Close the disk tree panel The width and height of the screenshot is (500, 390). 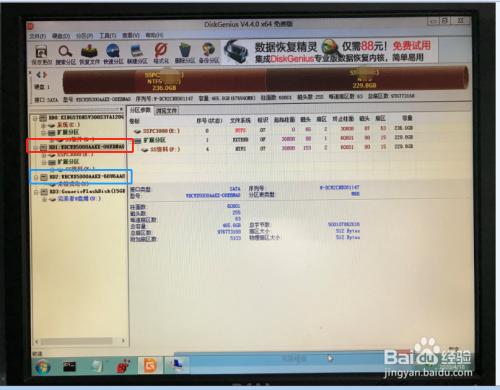point(121,109)
